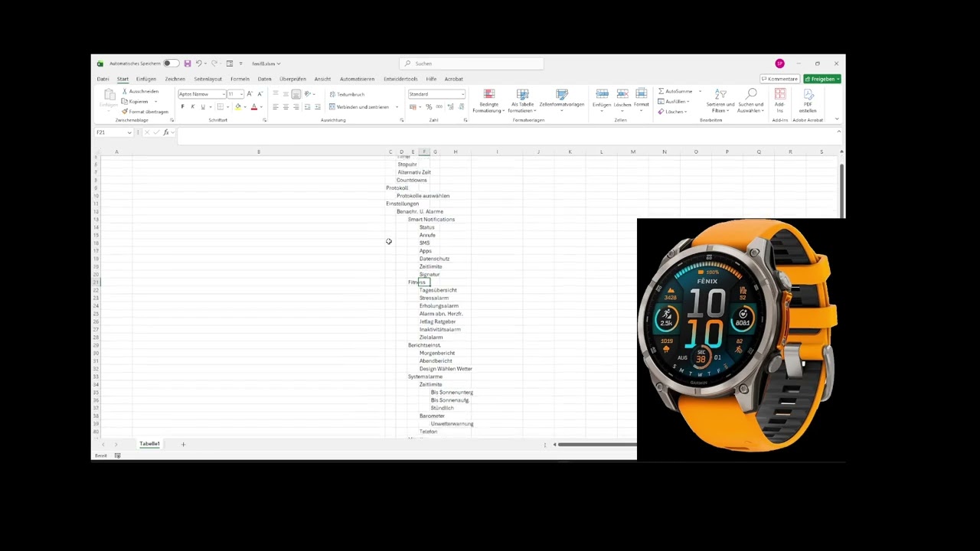Viewport: 980px width, 551px height.
Task: Click the green Freigeben share button
Action: tap(822, 79)
